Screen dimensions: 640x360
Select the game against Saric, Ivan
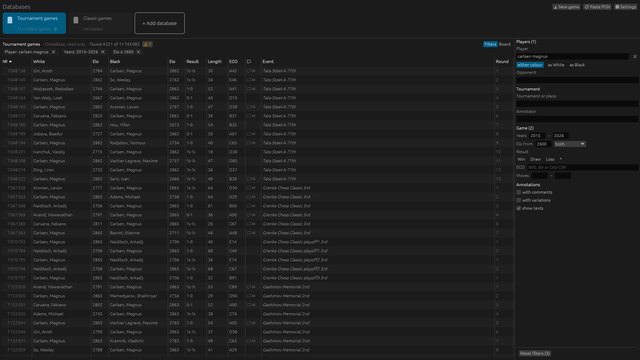tap(258, 179)
